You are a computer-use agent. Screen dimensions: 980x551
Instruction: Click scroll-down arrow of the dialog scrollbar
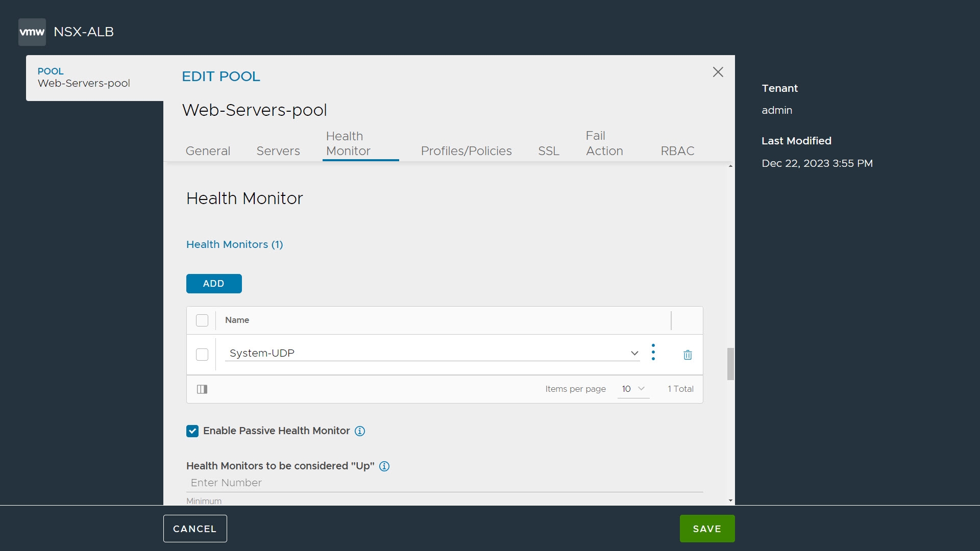tap(730, 500)
